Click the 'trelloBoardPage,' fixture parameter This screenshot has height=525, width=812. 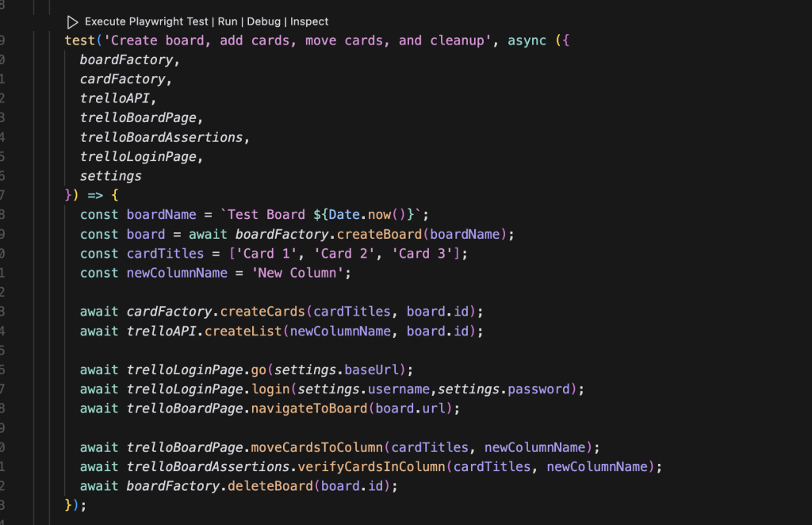141,118
